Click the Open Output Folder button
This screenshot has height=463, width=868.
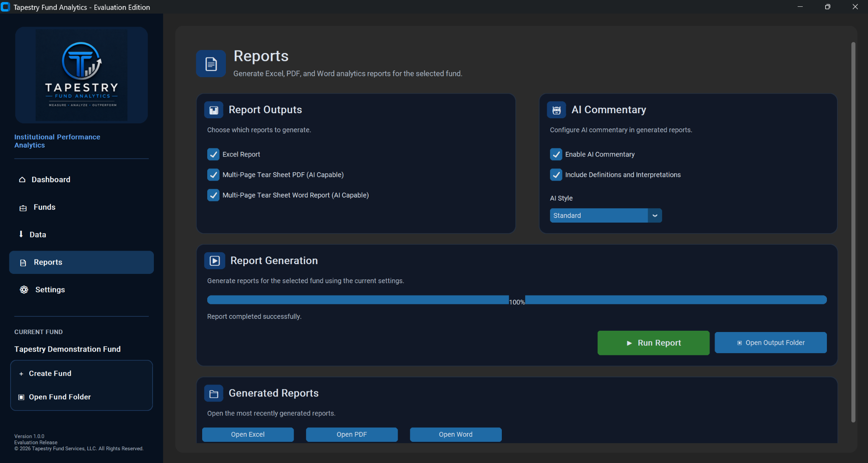[x=771, y=343]
